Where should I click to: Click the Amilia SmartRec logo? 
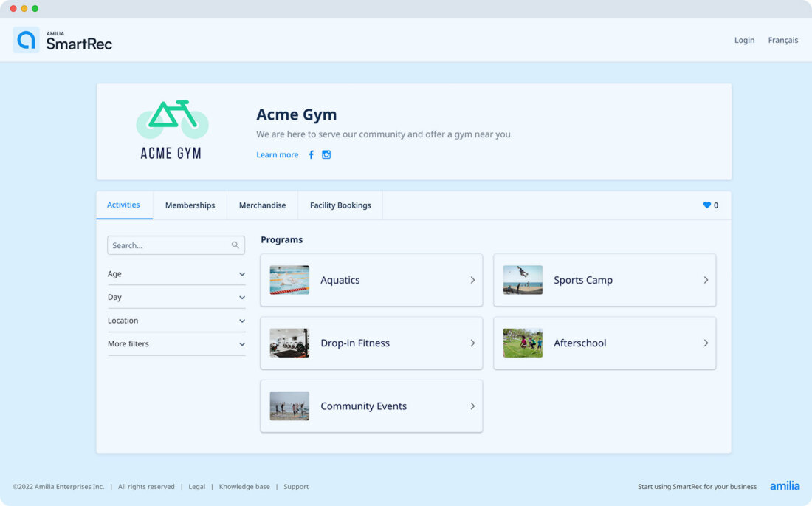coord(63,40)
